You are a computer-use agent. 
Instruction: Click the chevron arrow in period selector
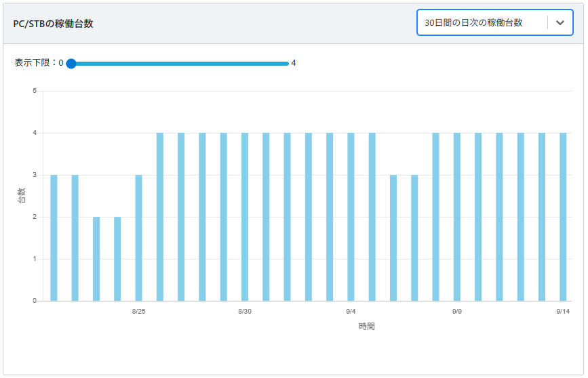pyautogui.click(x=560, y=22)
